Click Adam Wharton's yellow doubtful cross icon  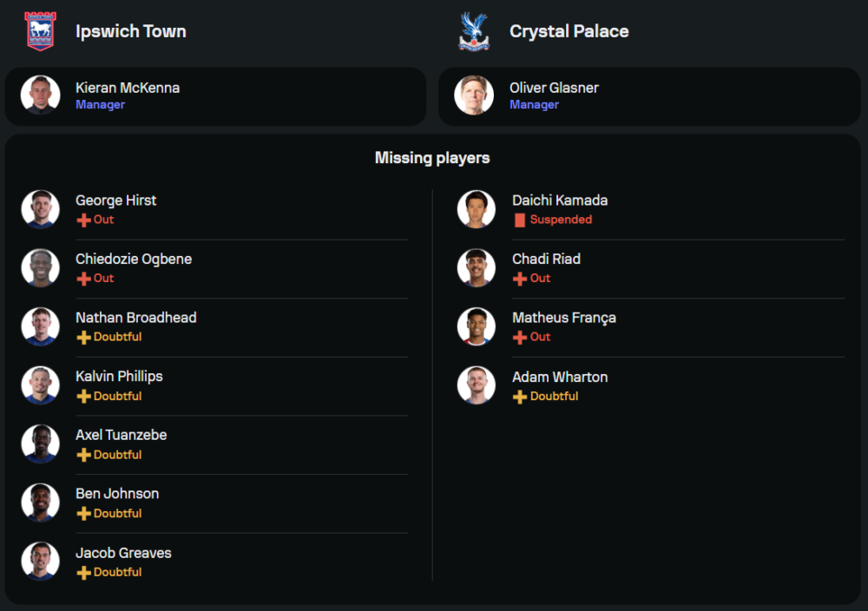[520, 397]
